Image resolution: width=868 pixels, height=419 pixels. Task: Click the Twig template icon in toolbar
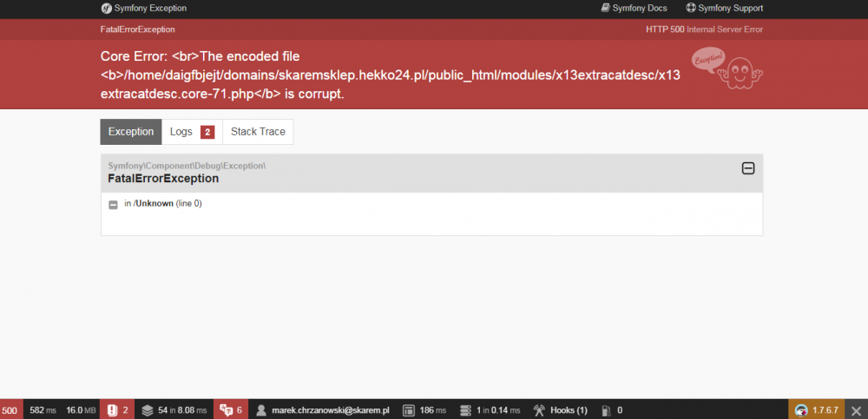point(409,410)
